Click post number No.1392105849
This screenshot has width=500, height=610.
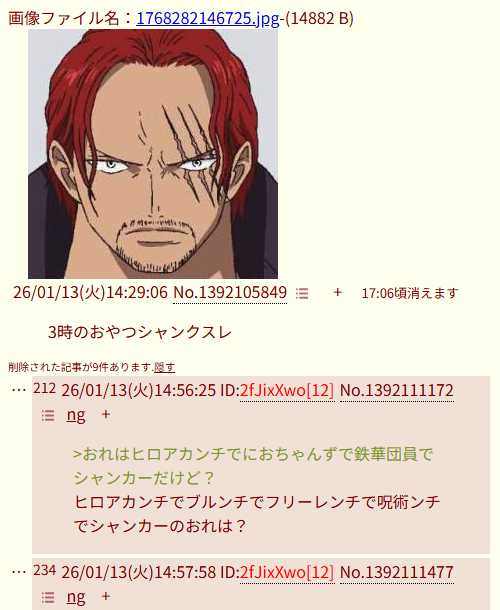(230, 293)
